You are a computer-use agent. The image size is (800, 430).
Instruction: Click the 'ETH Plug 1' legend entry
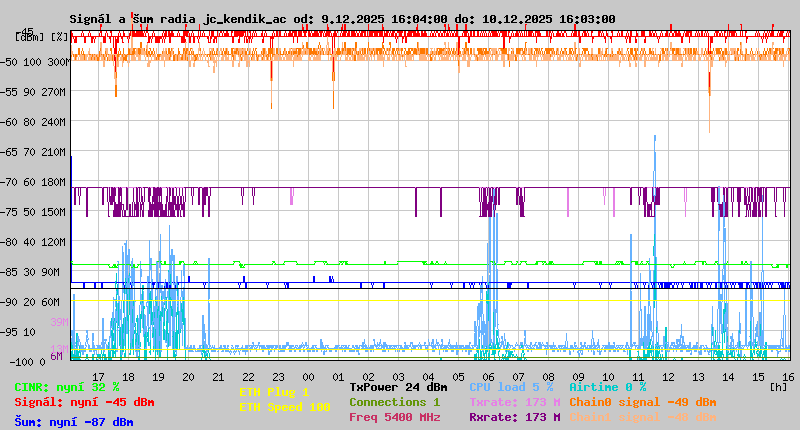[x=274, y=392]
